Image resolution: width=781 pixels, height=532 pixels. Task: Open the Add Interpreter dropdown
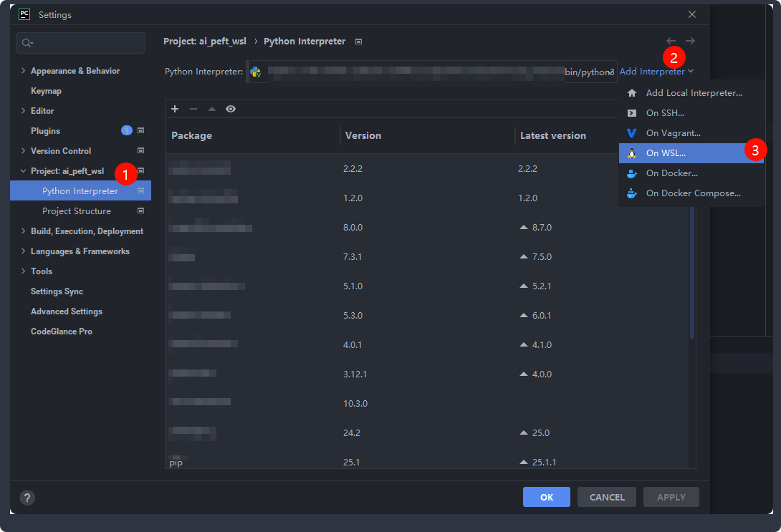pyautogui.click(x=656, y=72)
